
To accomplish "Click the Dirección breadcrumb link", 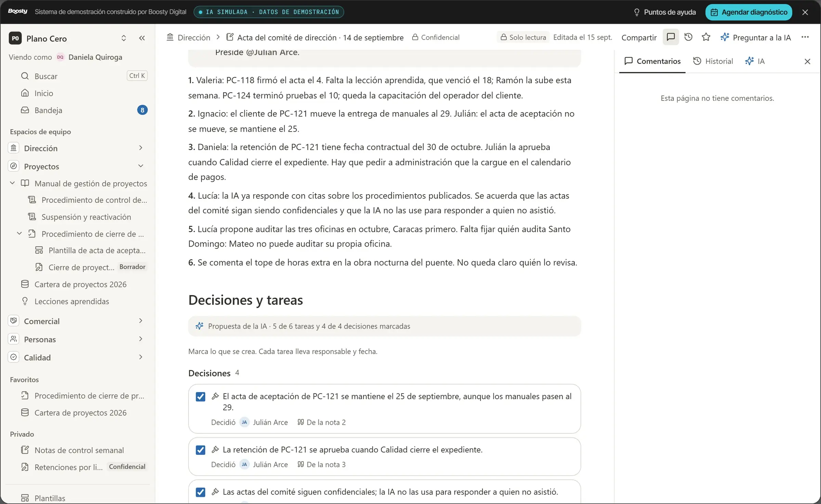I will [x=188, y=37].
